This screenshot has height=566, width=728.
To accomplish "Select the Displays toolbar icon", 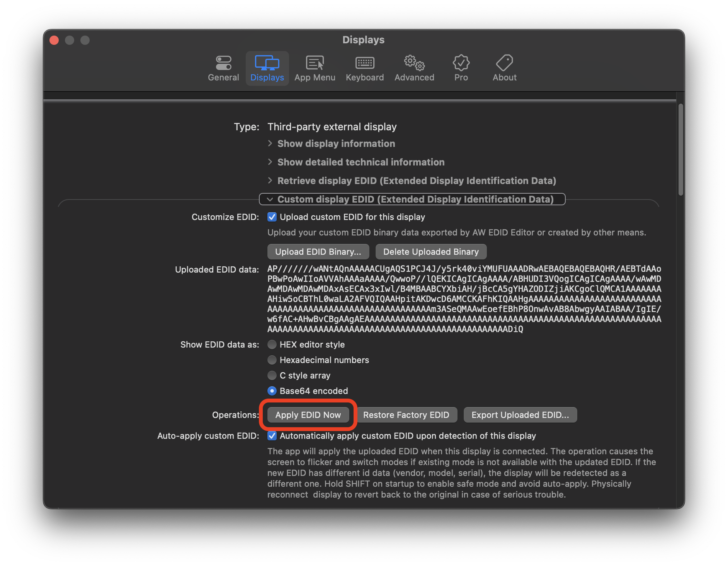I will 267,68.
